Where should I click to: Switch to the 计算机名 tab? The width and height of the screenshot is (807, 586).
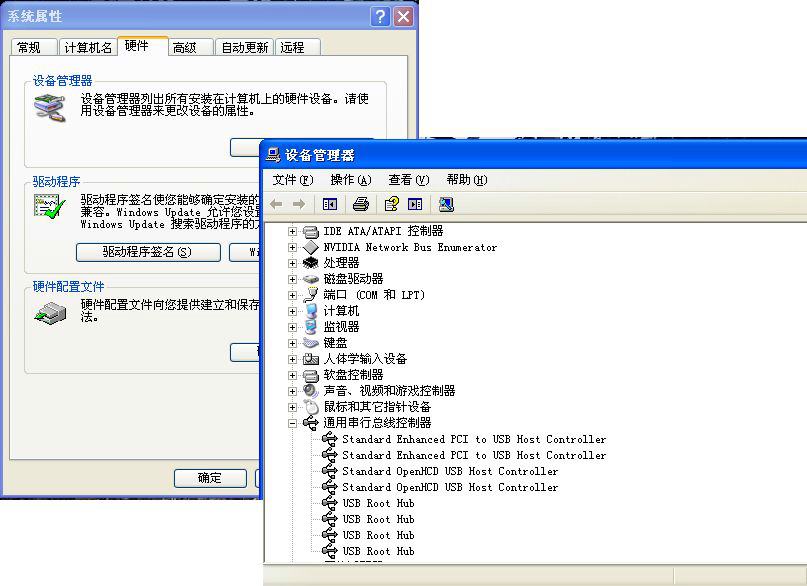click(88, 47)
